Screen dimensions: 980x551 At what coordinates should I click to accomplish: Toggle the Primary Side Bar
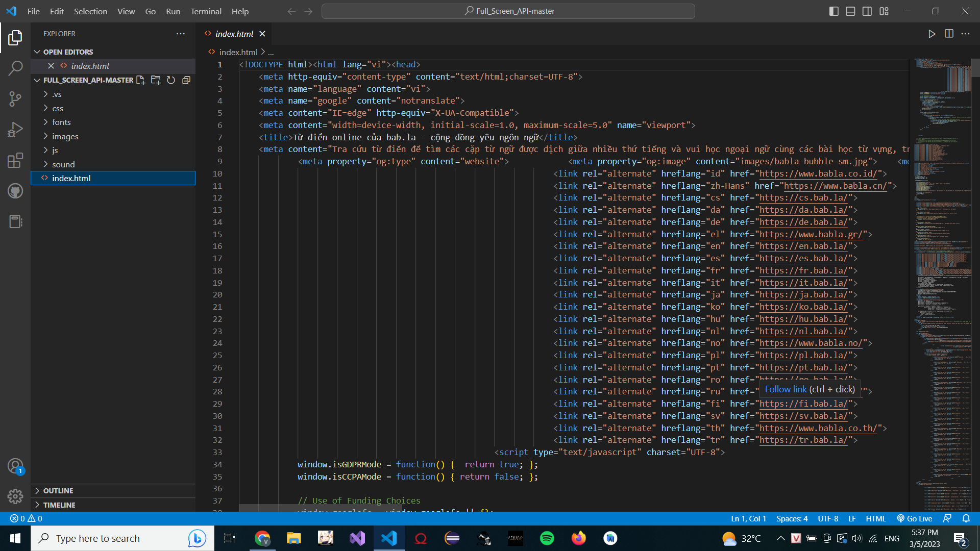click(834, 11)
